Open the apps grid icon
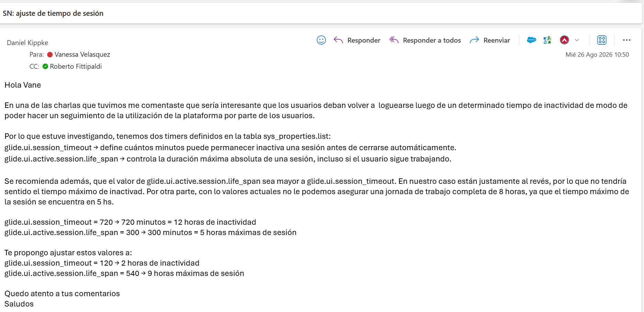This screenshot has height=312, width=644. coord(602,40)
